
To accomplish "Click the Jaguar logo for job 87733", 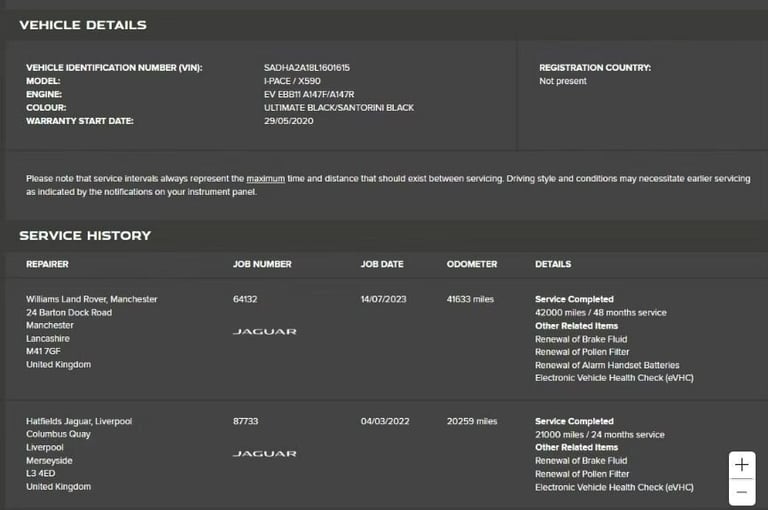I will tap(264, 454).
